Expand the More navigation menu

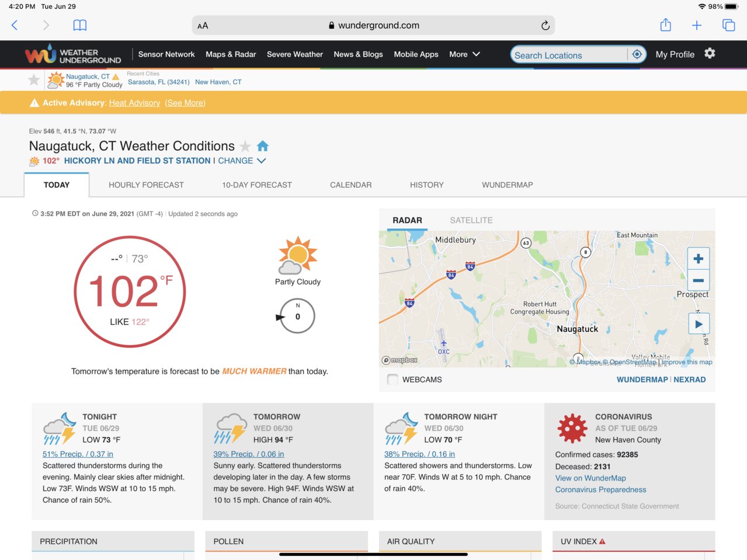coord(465,54)
